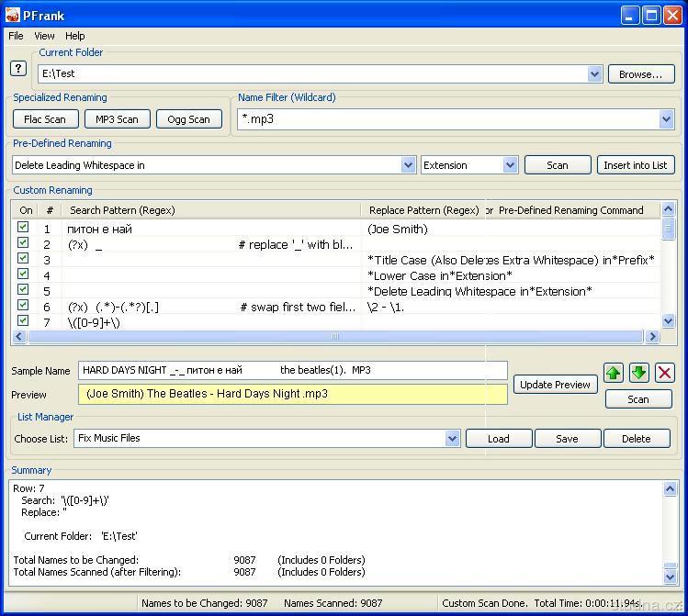
Task: Click the green move-up arrow icon
Action: 614,373
